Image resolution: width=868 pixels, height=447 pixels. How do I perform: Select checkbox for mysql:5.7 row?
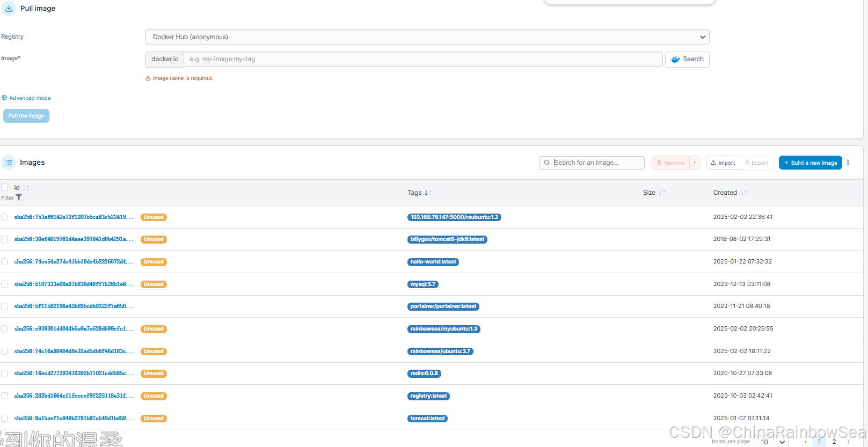point(4,284)
